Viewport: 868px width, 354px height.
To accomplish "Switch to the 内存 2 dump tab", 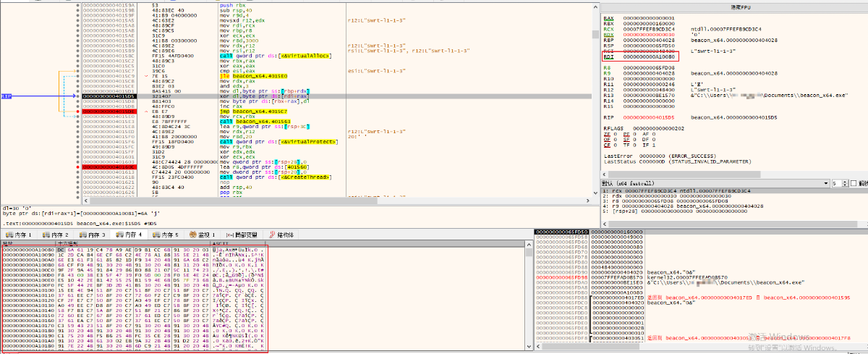I will click(57, 235).
